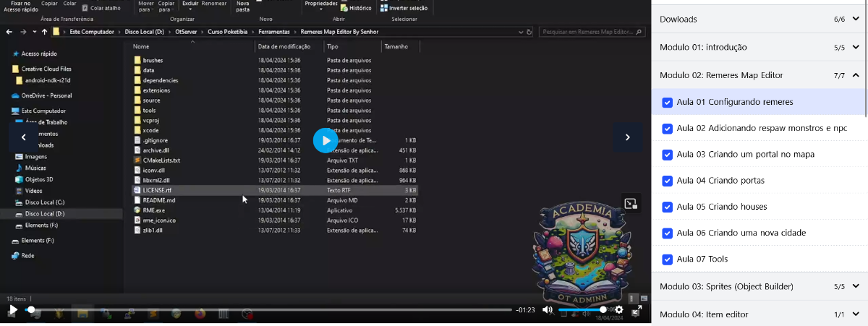Go to the previous lesson arrow

[x=24, y=137]
